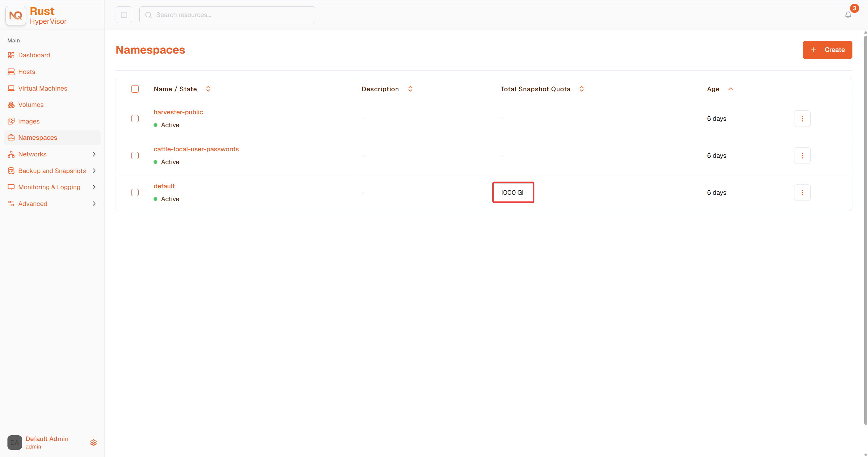Click the Virtual Machines laptop icon
The height and width of the screenshot is (457, 868).
pos(11,88)
